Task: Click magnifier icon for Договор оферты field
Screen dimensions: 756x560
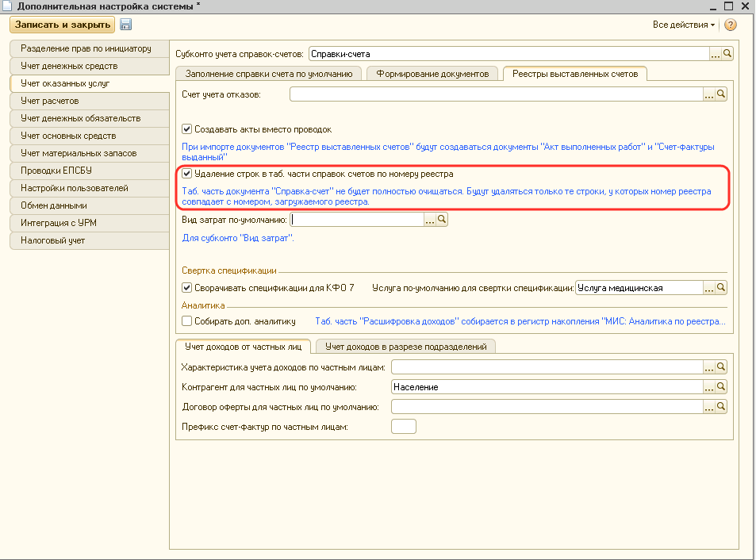Action: click(x=721, y=407)
